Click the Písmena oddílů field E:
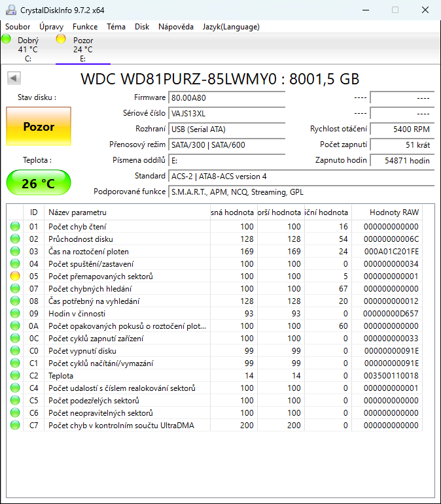The height and width of the screenshot is (504, 441). pyautogui.click(x=227, y=161)
